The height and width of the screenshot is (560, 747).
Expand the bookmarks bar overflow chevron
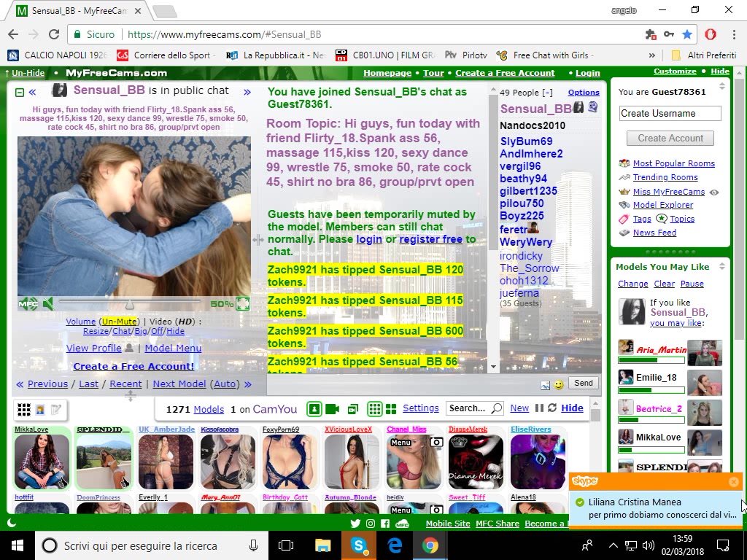pos(652,55)
